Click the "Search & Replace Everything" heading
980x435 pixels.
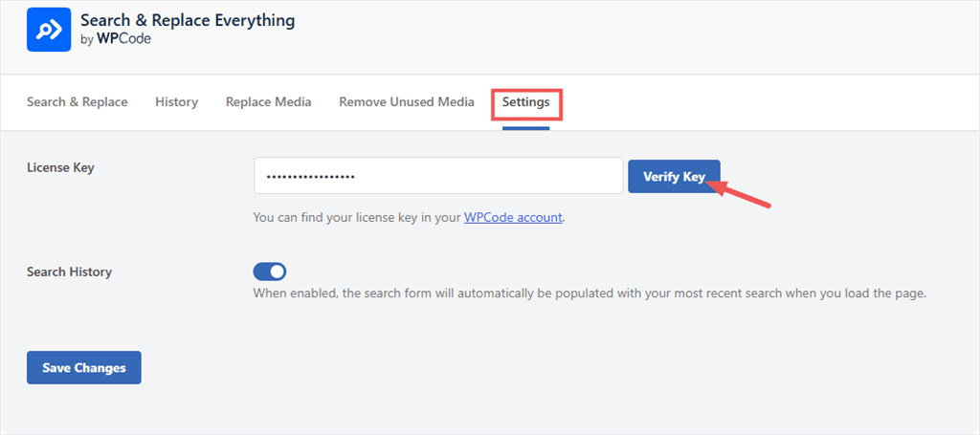[188, 21]
